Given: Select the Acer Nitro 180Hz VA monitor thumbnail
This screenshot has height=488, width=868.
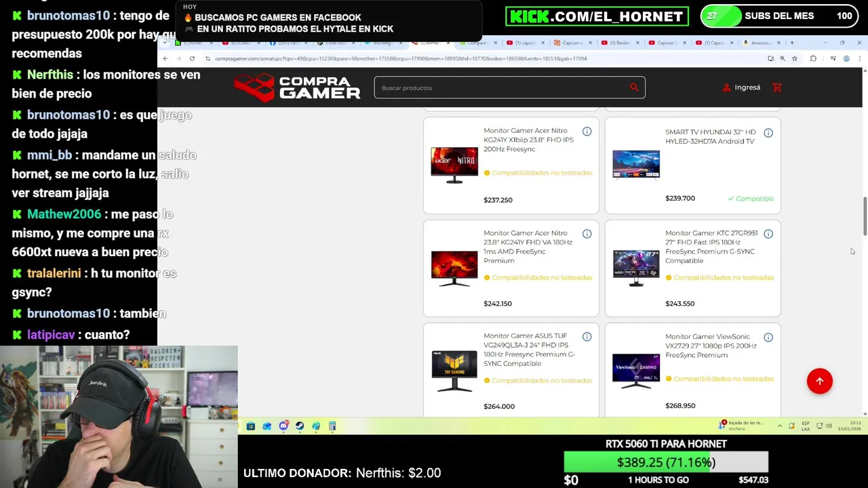Looking at the screenshot, I should point(454,268).
